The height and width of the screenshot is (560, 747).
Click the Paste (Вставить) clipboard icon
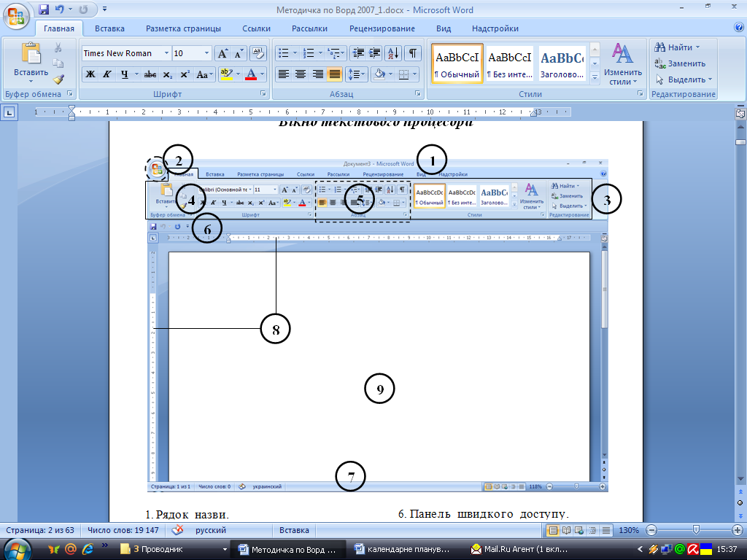click(31, 53)
